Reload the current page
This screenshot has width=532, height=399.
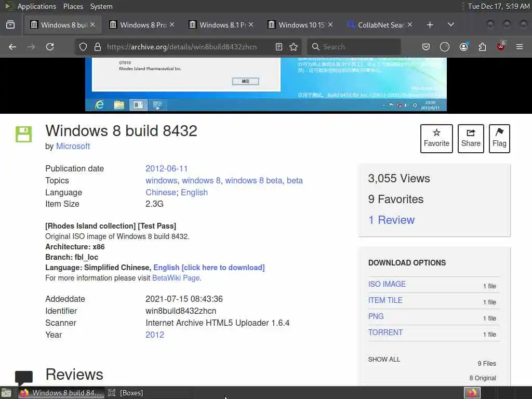point(50,47)
